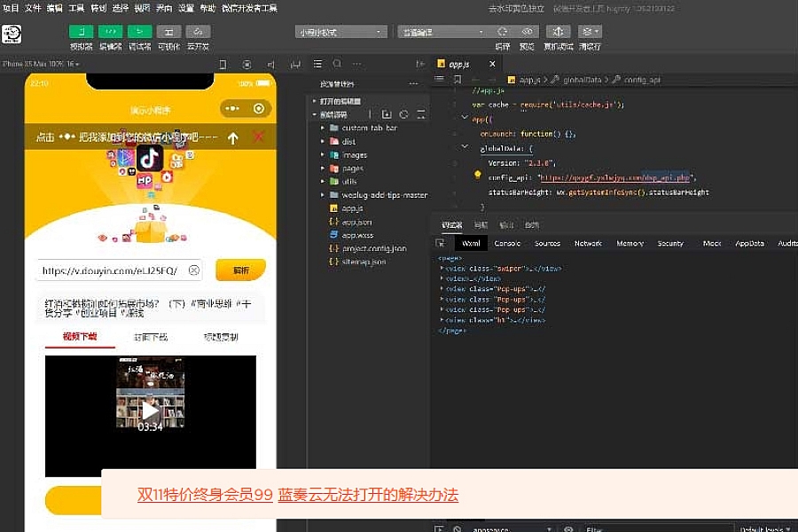798x532 pixels.
Task: Open project.config.json in the file tree
Action: pos(374,248)
